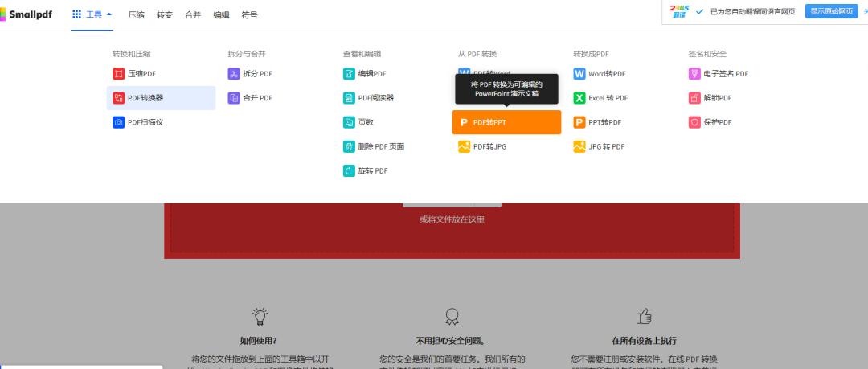
Task: Collapse the 工具 dropdown arrow
Action: pos(109,14)
